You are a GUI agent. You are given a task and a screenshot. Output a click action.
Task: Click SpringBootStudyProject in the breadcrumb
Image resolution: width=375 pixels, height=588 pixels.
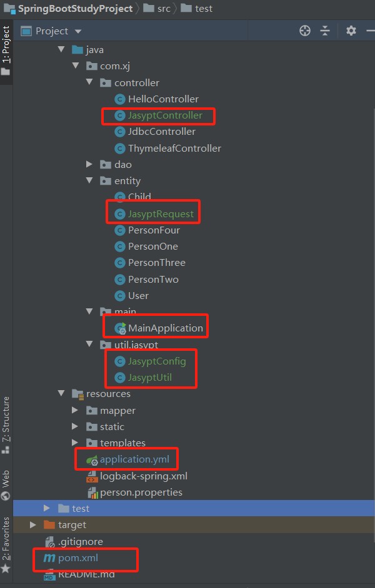point(75,9)
